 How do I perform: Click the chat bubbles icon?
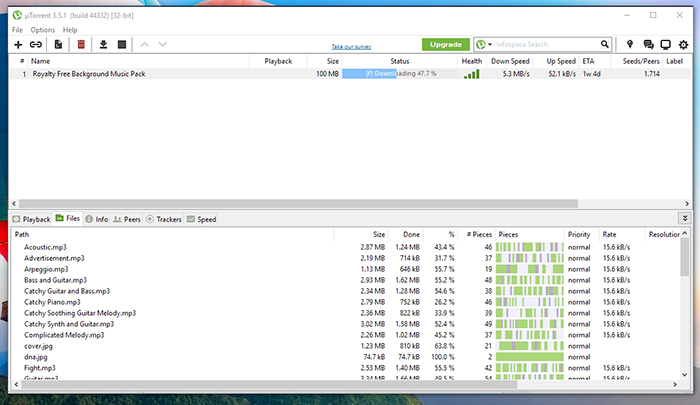click(648, 45)
